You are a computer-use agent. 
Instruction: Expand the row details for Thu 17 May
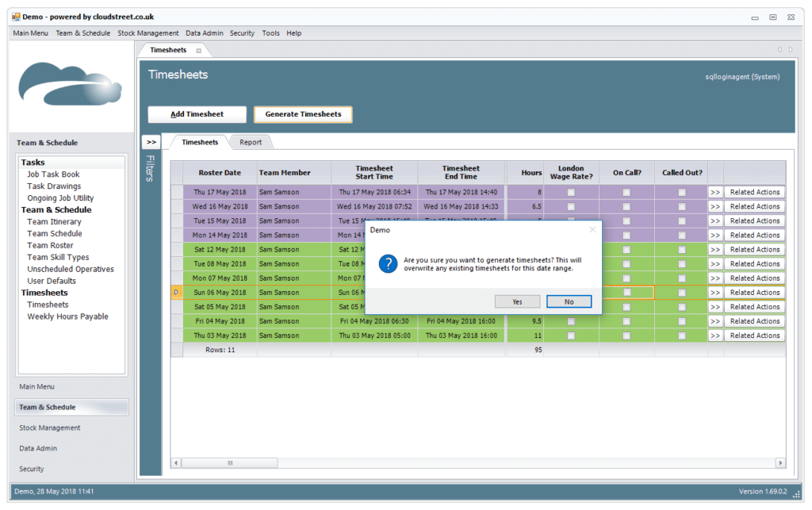717,191
